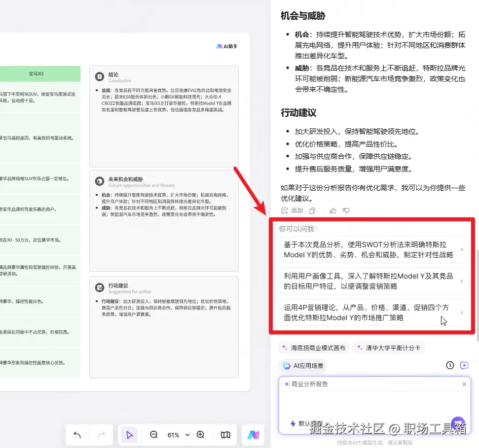
Task: Open chat history clock icon
Action: pos(450,365)
